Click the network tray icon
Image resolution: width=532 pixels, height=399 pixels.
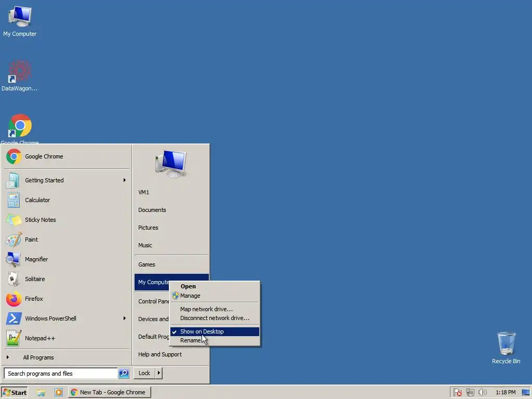[x=470, y=392]
